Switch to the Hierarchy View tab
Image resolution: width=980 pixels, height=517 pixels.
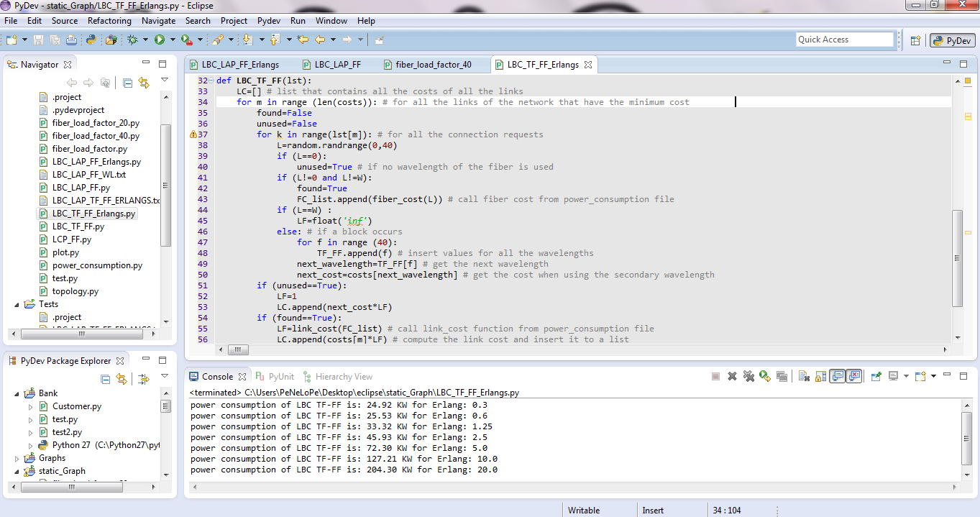coord(338,376)
